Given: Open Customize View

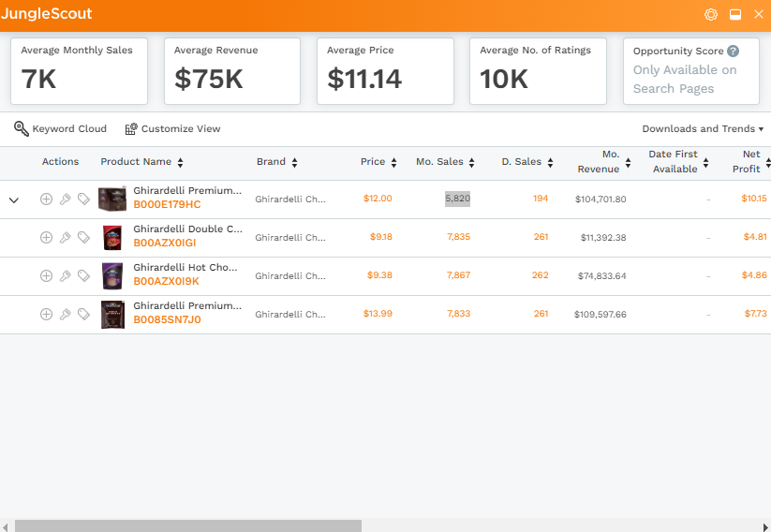Looking at the screenshot, I should click(x=172, y=129).
